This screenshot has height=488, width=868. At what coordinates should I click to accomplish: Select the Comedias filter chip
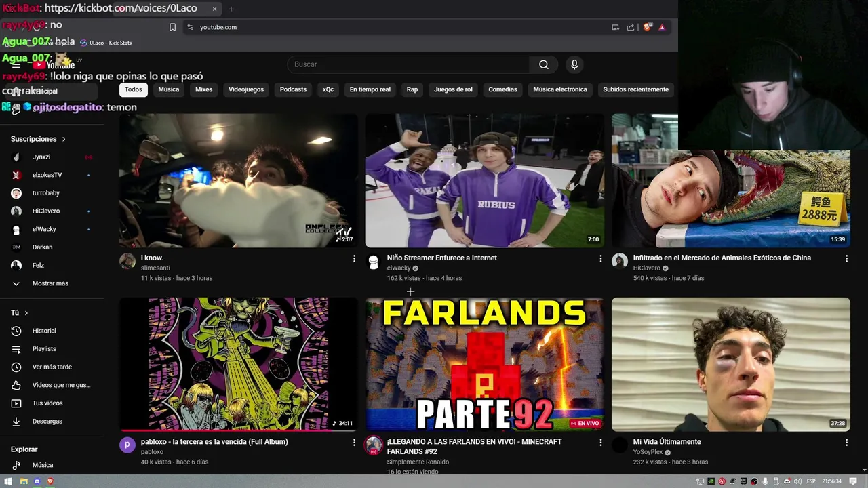(502, 89)
